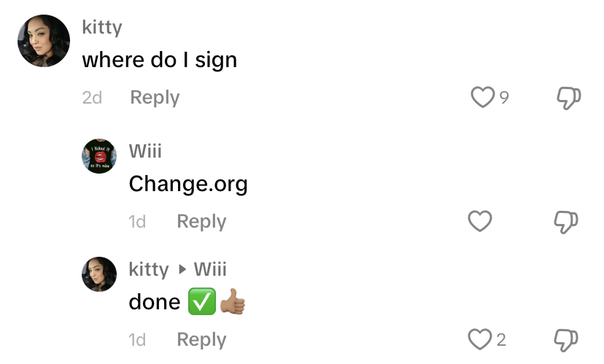Screen dimensions: 604x364
Task: Reply to kitty's "where do I sign" comment
Action: tap(155, 98)
